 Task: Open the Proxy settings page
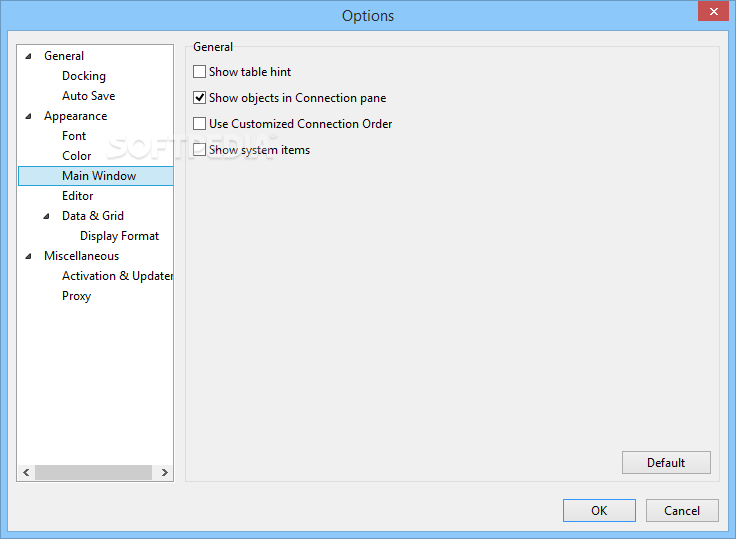(76, 296)
